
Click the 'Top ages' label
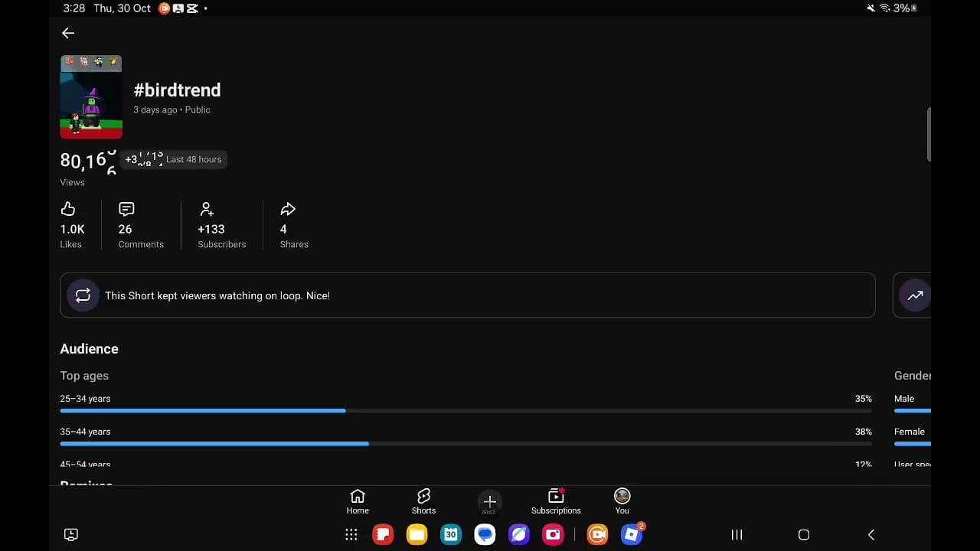coord(84,376)
